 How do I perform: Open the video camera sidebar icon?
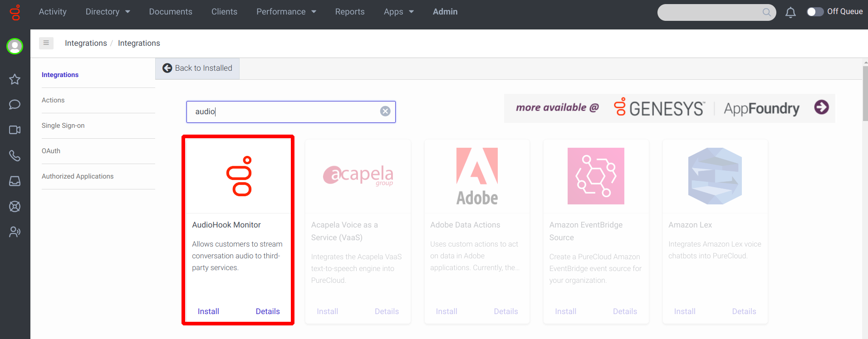point(15,130)
